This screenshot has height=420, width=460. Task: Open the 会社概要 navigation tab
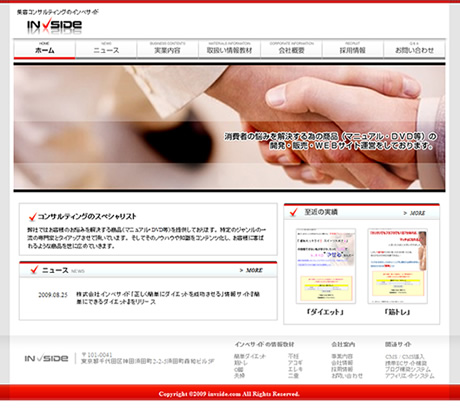[291, 49]
